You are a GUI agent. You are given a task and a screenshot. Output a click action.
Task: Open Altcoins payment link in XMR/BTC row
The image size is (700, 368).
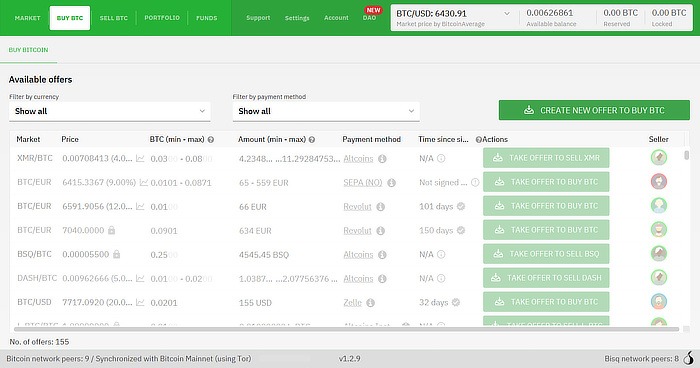358,159
